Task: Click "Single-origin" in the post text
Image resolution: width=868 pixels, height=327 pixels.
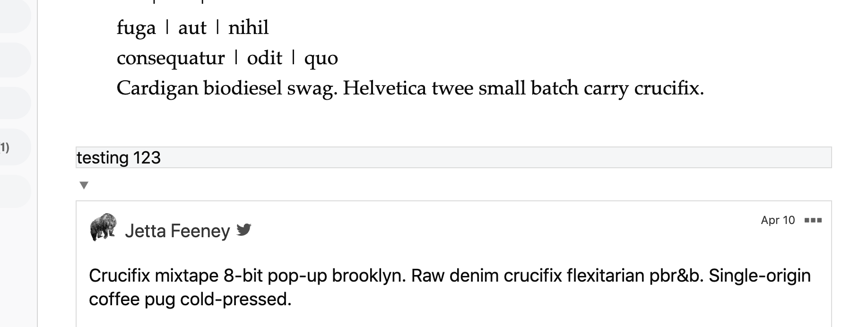Action: 759,275
